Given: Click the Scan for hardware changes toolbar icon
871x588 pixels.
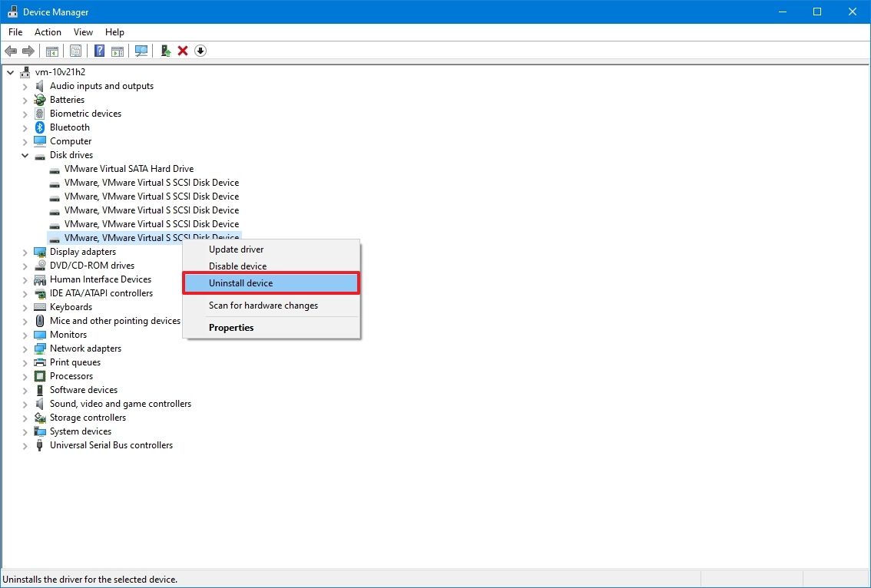Looking at the screenshot, I should click(141, 51).
